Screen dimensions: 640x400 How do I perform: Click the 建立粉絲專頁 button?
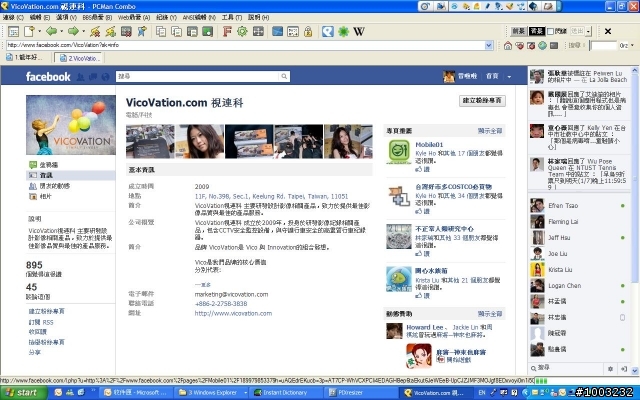coord(482,101)
